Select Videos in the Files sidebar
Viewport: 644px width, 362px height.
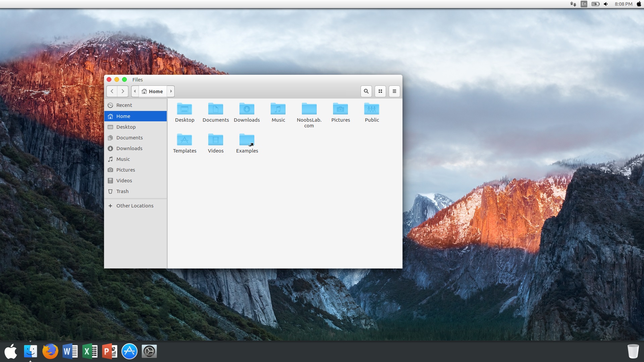(x=124, y=180)
